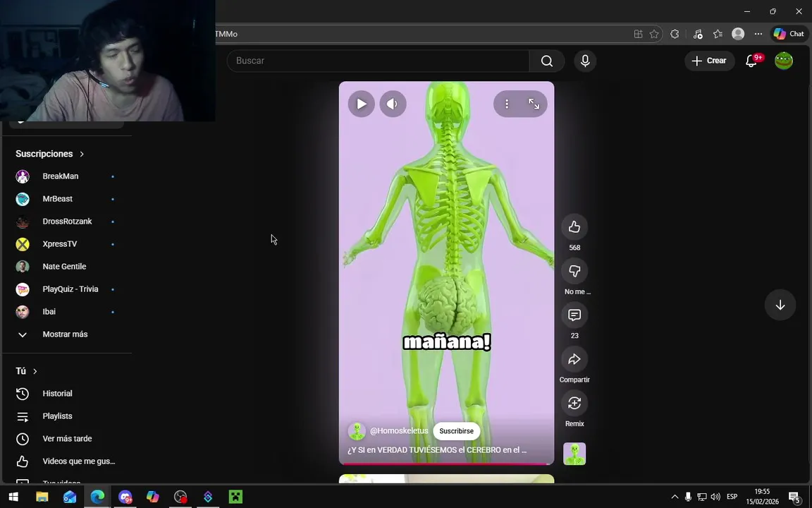812x508 pixels.
Task: Like the Short with 568 likes
Action: 574,227
